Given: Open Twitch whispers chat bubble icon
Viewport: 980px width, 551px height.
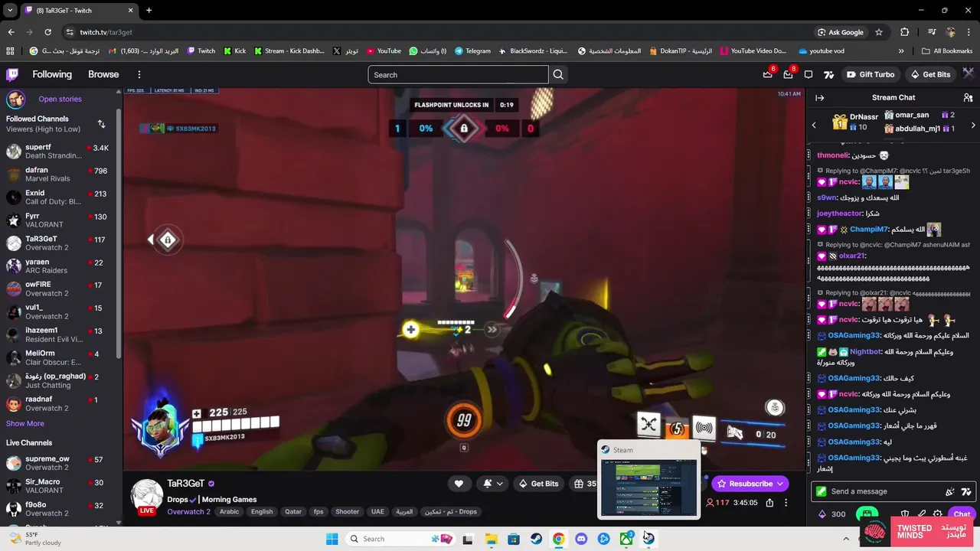Looking at the screenshot, I should click(808, 74).
